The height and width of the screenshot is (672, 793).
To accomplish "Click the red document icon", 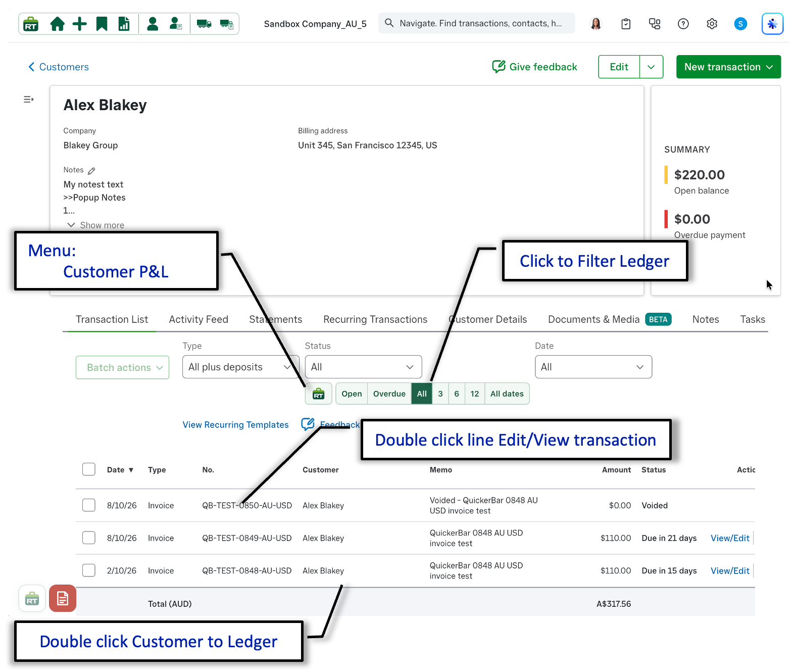I will [63, 598].
